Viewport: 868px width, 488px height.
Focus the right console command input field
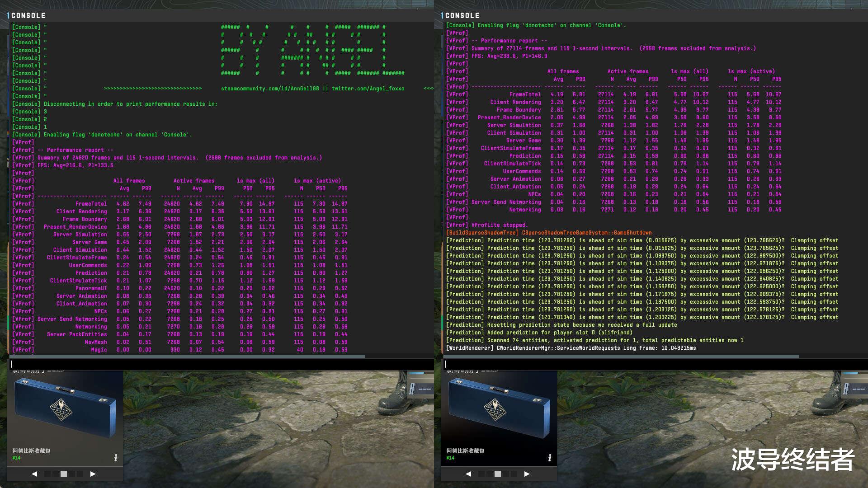click(655, 364)
